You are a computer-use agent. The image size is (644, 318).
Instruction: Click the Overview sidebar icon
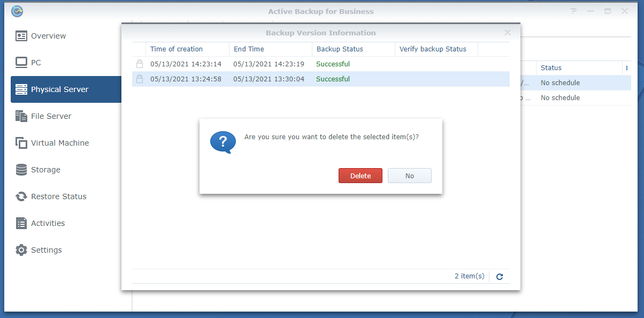(x=21, y=36)
